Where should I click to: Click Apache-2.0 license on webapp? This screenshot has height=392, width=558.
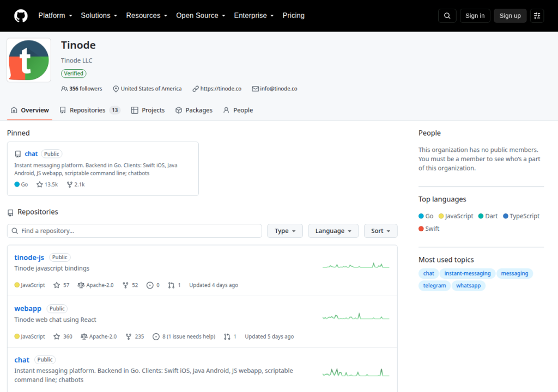(x=99, y=336)
